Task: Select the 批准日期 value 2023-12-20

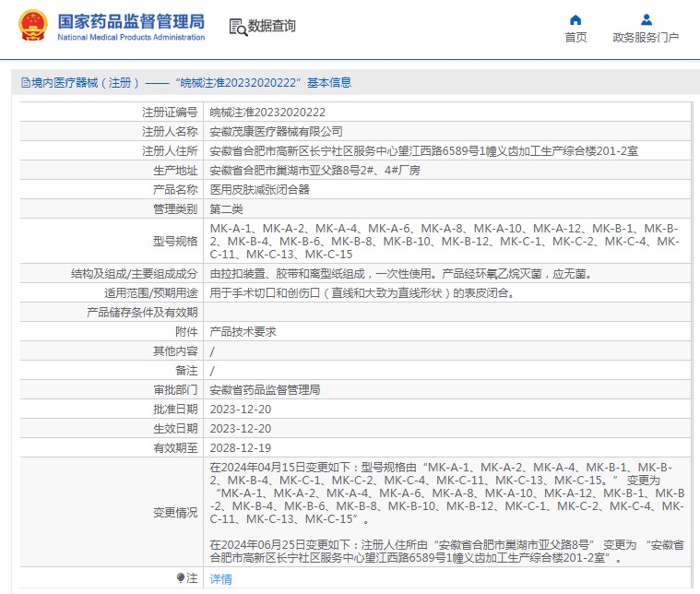Action: click(x=240, y=410)
